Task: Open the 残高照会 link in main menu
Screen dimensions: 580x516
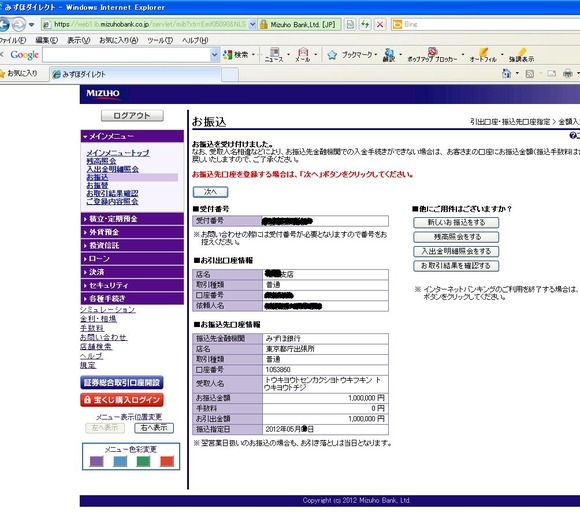Action: click(101, 161)
